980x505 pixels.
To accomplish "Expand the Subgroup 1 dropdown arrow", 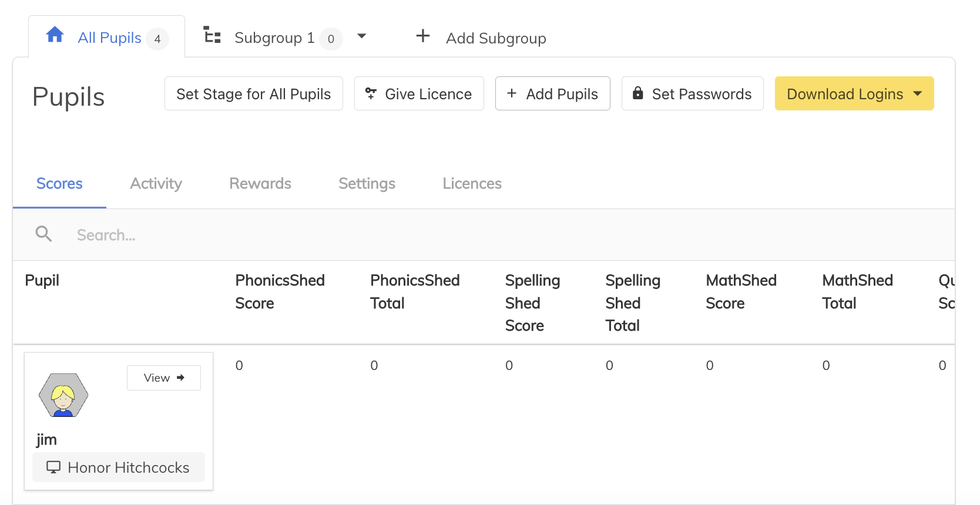I will pyautogui.click(x=362, y=36).
